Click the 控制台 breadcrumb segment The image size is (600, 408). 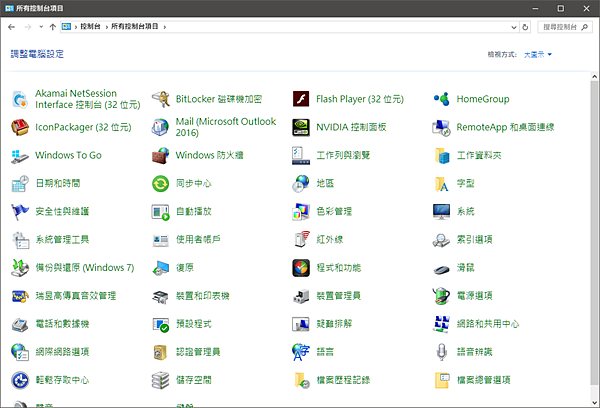tap(90, 26)
